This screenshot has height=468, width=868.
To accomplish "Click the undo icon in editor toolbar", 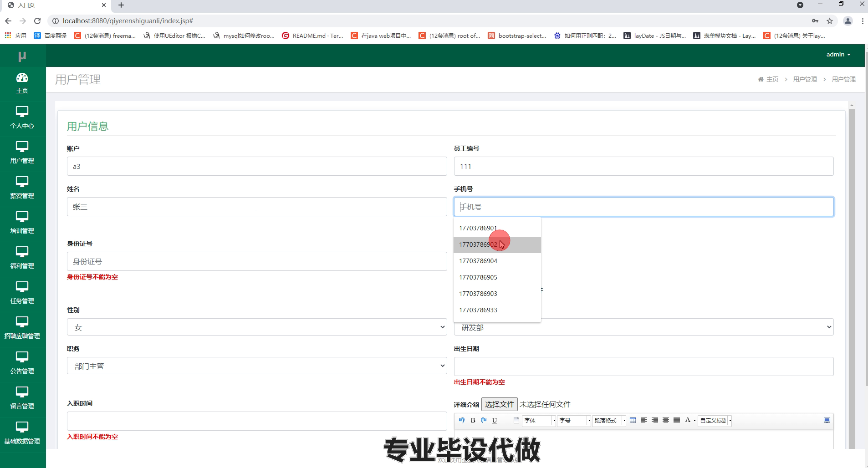I will [462, 420].
